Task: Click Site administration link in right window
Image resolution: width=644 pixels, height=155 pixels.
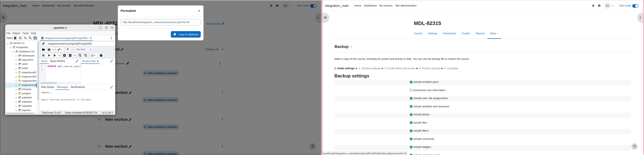Action: 406,6
